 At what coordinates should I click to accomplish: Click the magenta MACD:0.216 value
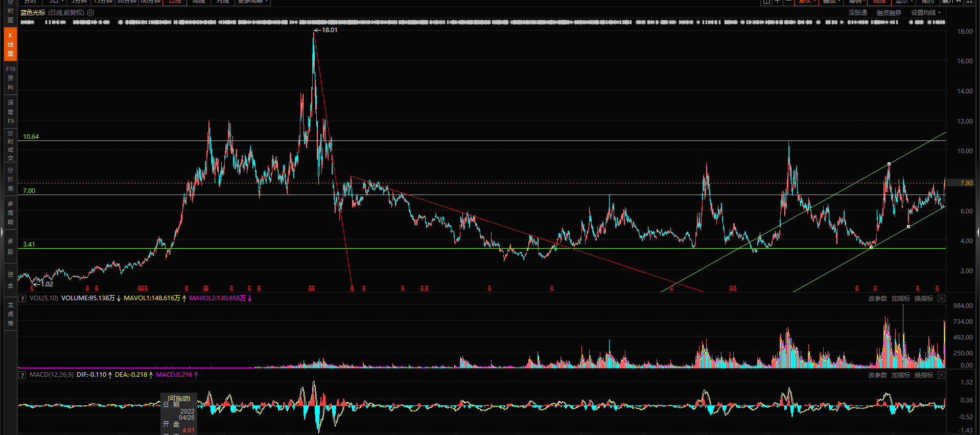[174, 375]
